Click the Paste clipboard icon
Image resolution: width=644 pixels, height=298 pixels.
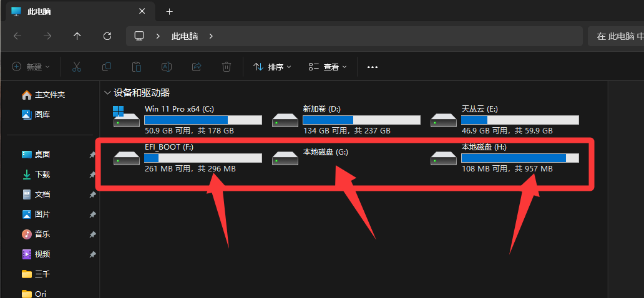tap(137, 67)
